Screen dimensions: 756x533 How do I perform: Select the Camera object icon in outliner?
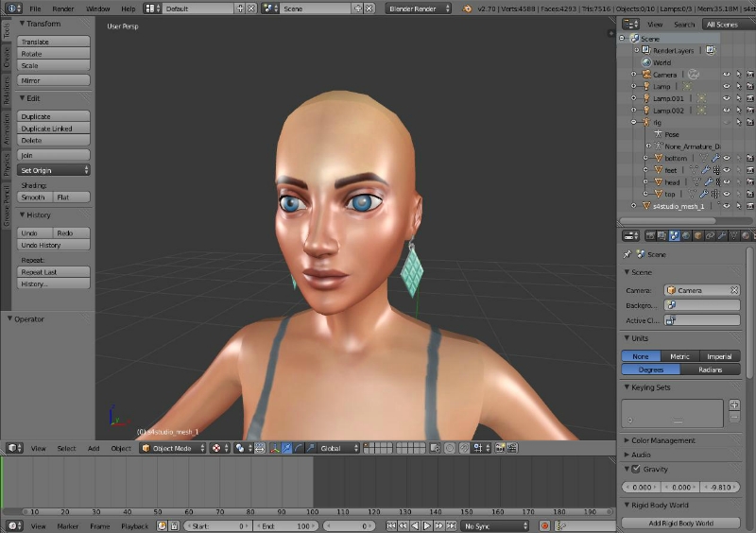click(645, 74)
